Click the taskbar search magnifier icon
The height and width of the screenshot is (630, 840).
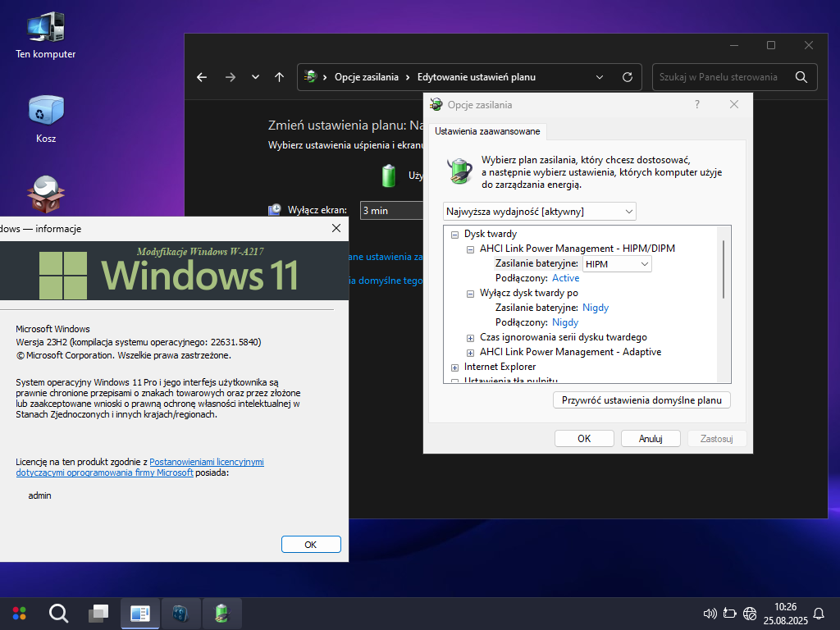click(x=58, y=613)
